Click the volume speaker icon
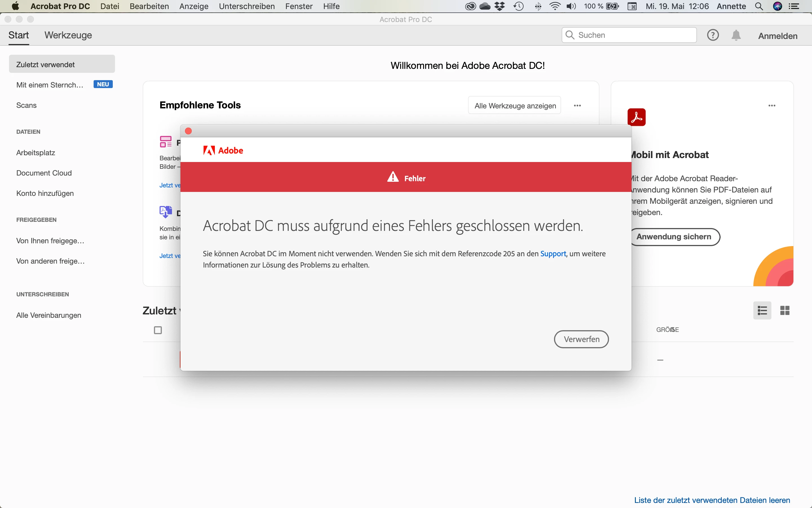The width and height of the screenshot is (812, 508). (x=571, y=6)
